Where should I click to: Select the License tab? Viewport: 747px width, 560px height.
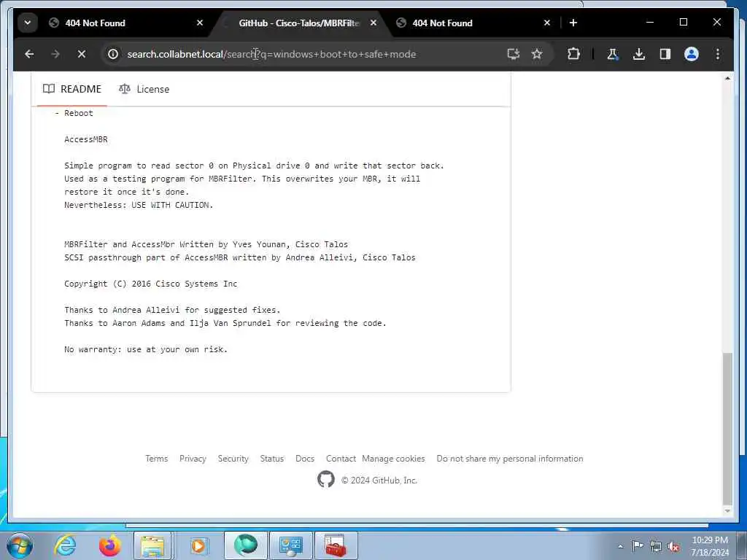click(144, 89)
